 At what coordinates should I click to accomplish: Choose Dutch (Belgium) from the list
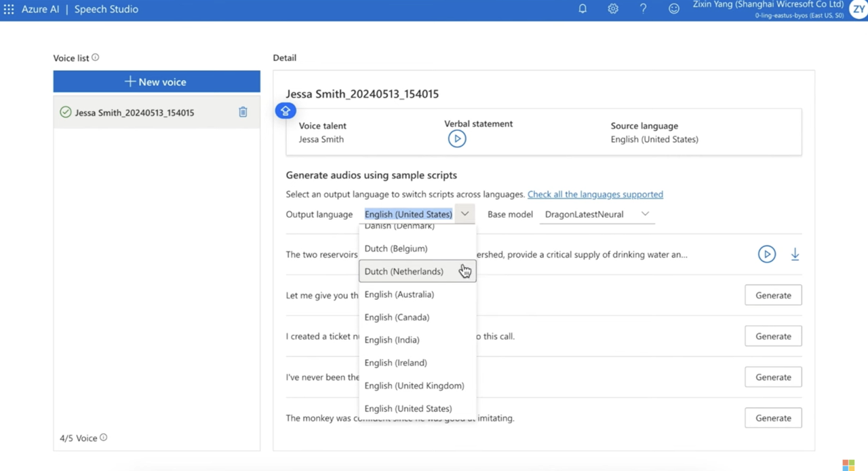[418, 248]
